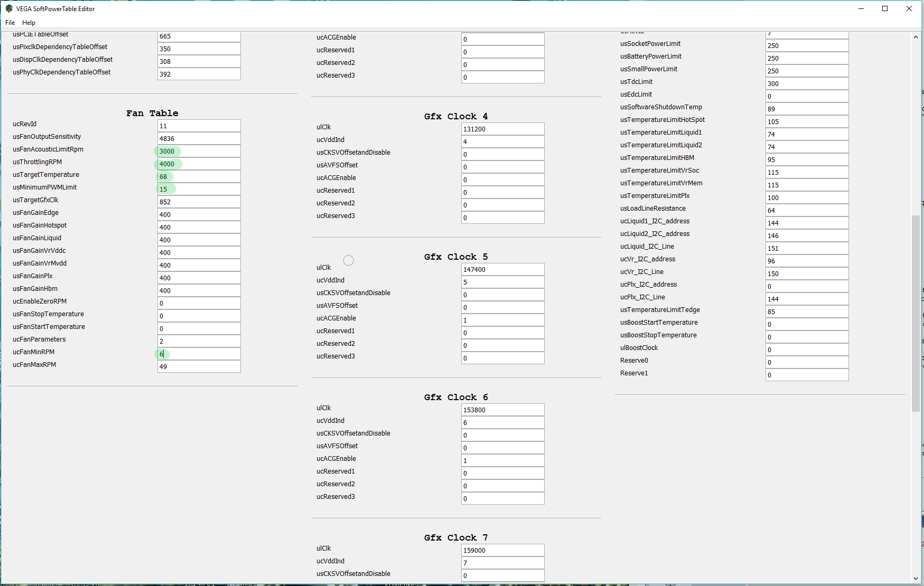This screenshot has width=924, height=586.
Task: Click the ucVr_I2C_address field 96
Action: coord(807,261)
